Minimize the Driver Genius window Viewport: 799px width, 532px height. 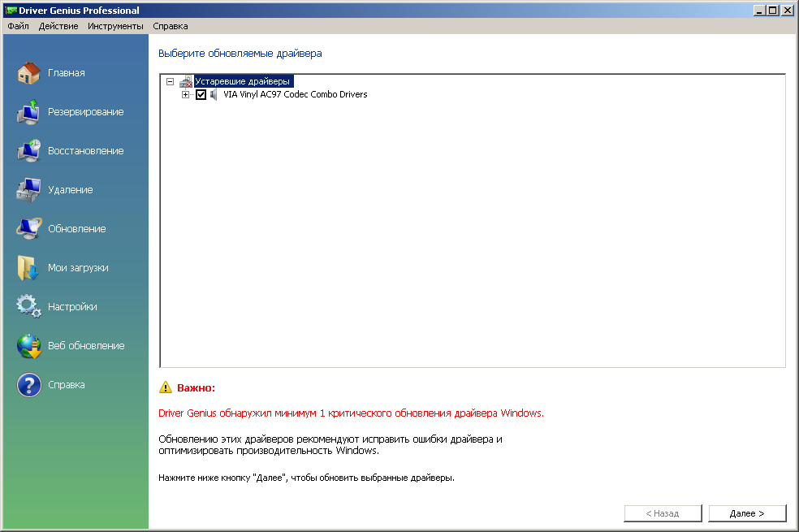click(x=759, y=11)
